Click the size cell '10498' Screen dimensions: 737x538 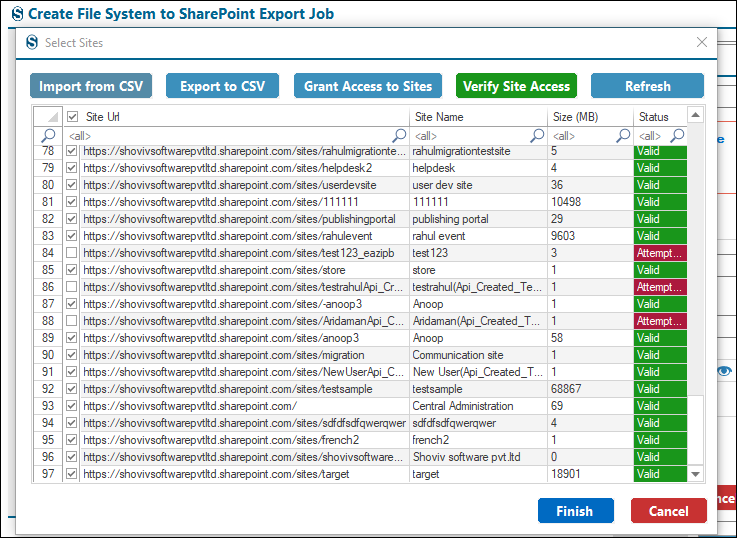point(590,202)
